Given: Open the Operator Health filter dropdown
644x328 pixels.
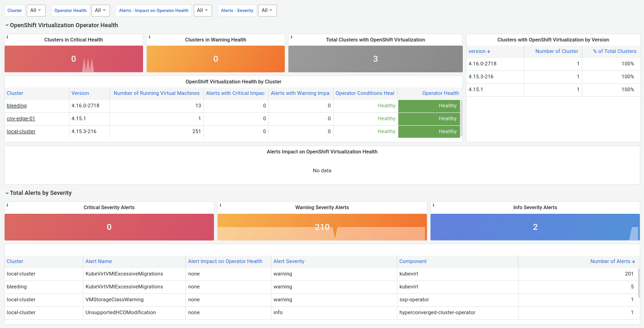Looking at the screenshot, I should pyautogui.click(x=100, y=10).
